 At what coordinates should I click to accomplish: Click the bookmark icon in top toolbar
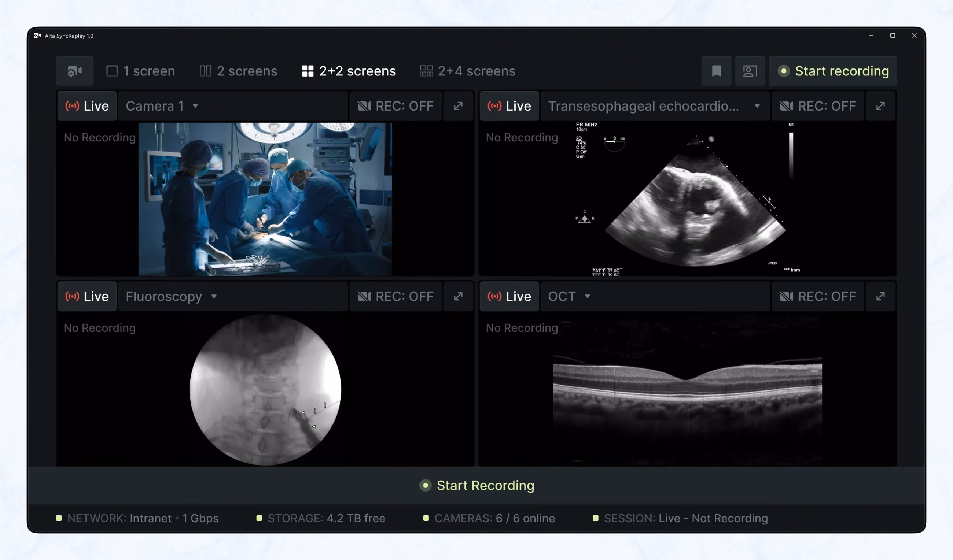(x=716, y=71)
